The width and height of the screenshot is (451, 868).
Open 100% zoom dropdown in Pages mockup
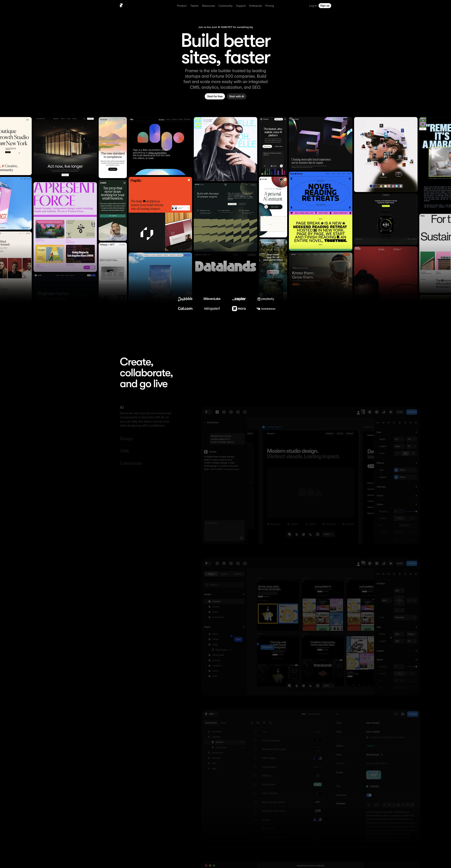[x=328, y=686]
